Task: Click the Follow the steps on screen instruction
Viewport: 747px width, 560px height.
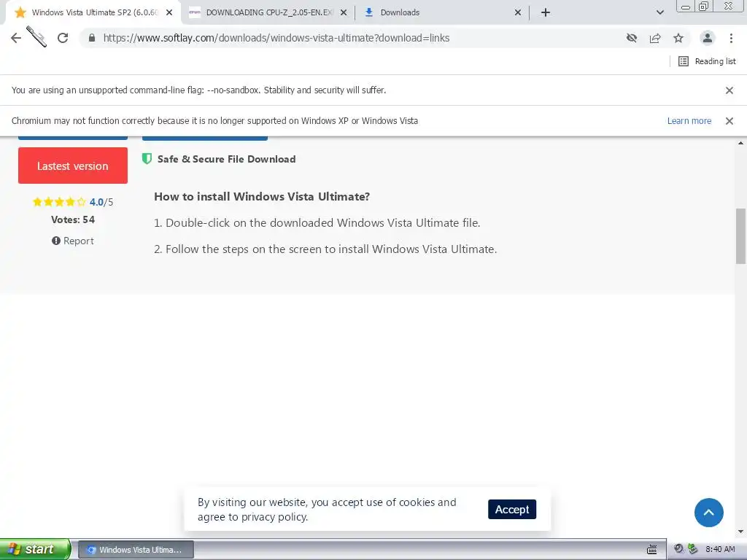Action: (325, 249)
